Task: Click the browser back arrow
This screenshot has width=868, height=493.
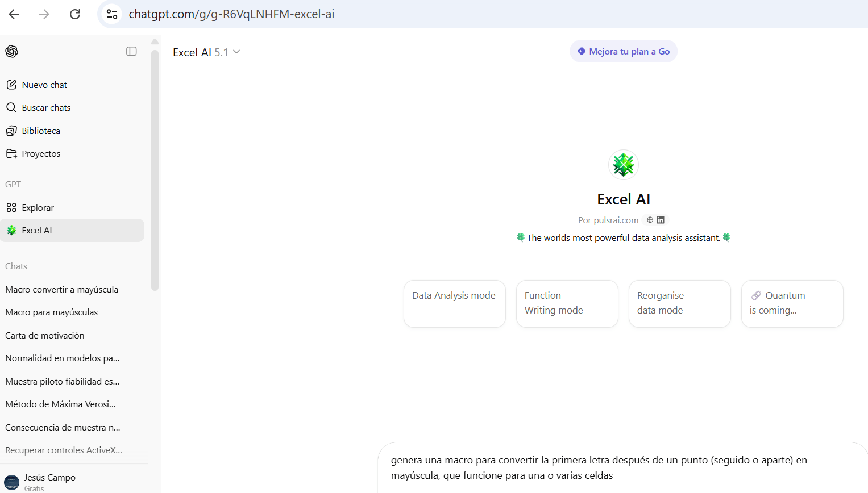Action: coord(14,14)
